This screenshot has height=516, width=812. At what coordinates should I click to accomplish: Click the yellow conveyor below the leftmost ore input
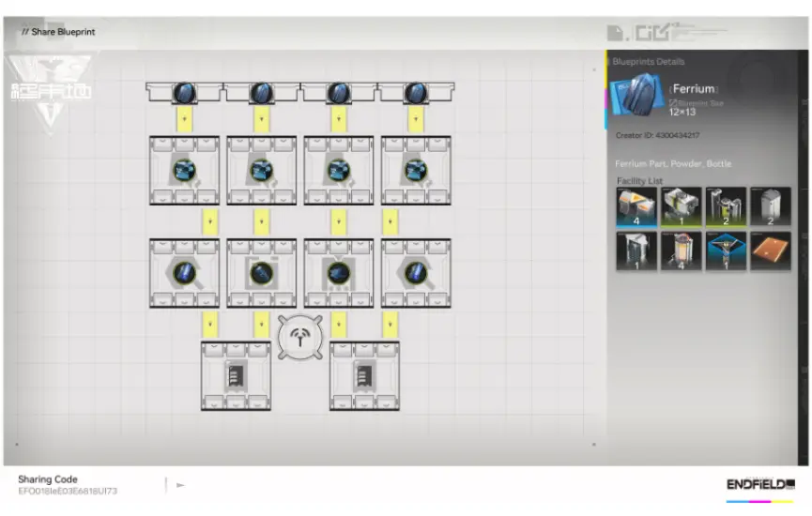[x=184, y=119]
